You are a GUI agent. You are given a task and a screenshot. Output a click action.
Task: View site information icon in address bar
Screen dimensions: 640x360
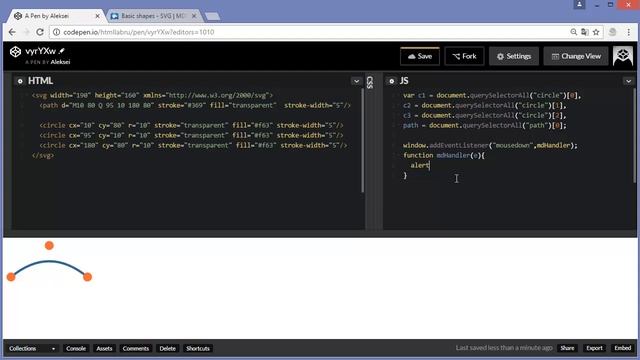point(56,32)
